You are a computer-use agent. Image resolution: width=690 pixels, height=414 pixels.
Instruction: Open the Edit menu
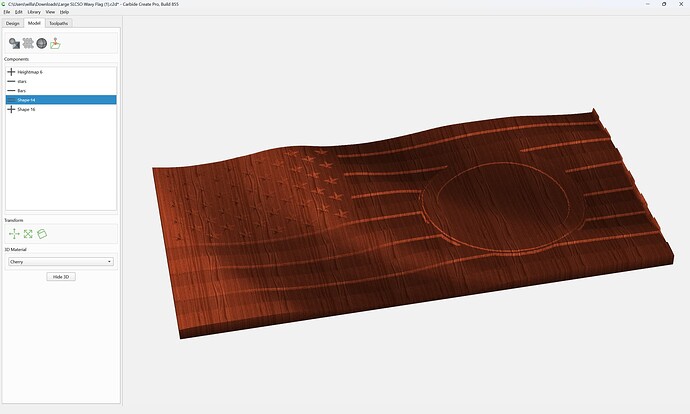18,12
